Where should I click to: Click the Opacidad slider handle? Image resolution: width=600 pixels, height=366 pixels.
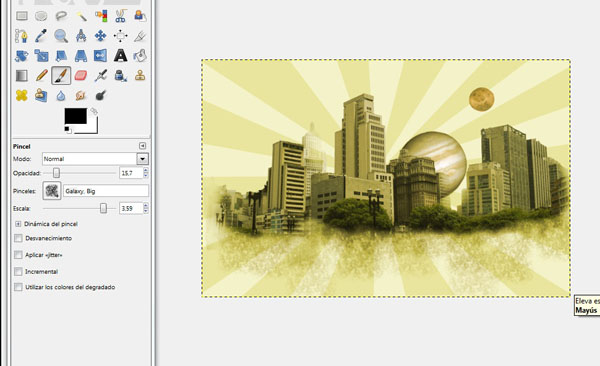point(56,173)
